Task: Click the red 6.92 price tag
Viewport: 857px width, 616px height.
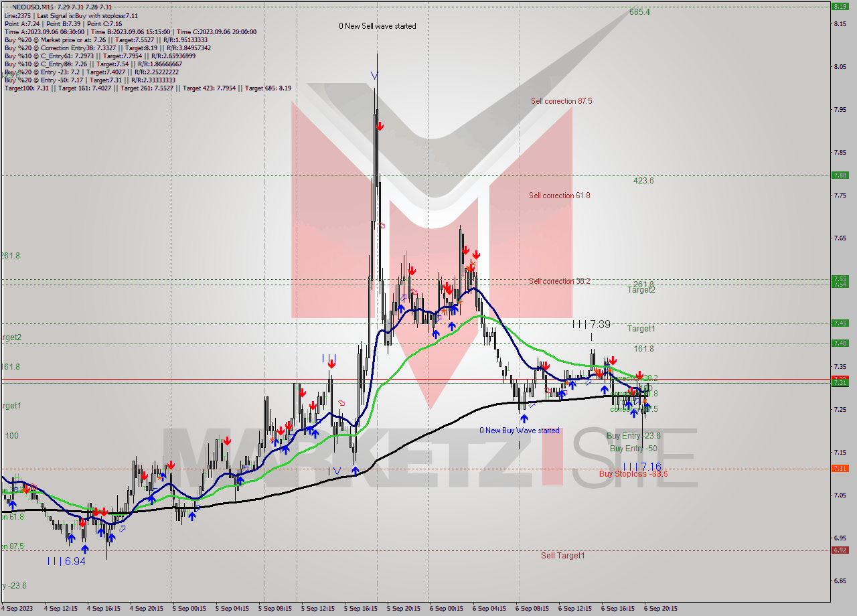Action: click(840, 550)
